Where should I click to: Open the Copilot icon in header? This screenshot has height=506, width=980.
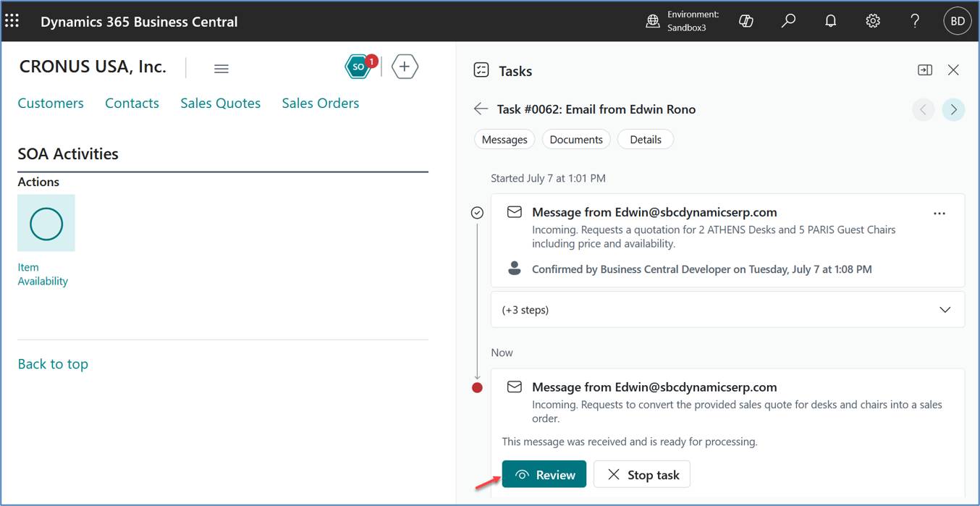point(746,21)
